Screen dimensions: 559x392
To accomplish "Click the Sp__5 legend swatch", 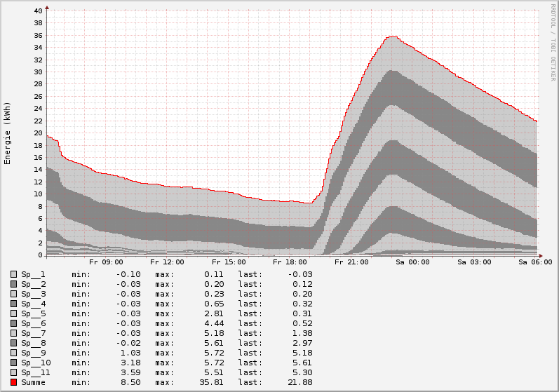I will coord(14,313).
